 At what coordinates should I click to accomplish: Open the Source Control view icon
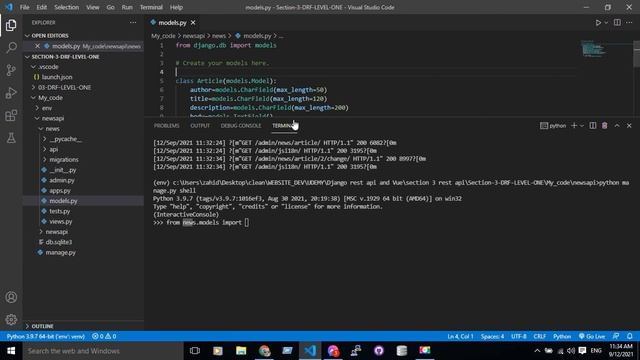tap(11, 70)
